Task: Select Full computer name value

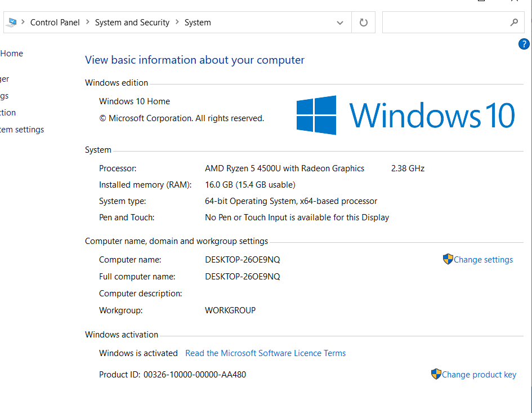Action: point(243,277)
